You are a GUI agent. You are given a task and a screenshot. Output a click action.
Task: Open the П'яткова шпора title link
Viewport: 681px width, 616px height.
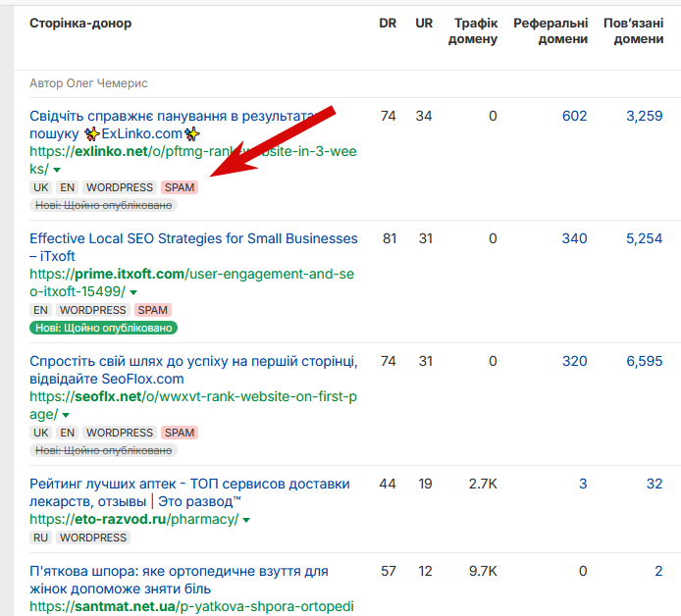pos(179,580)
